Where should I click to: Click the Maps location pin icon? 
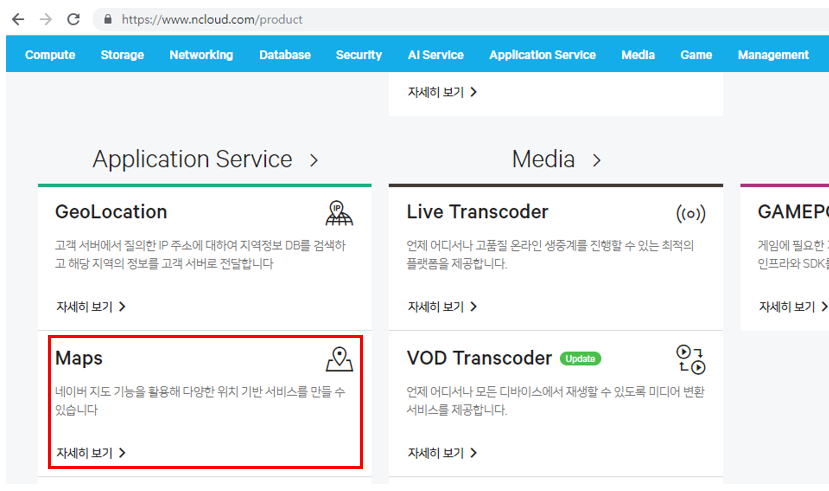pos(339,359)
